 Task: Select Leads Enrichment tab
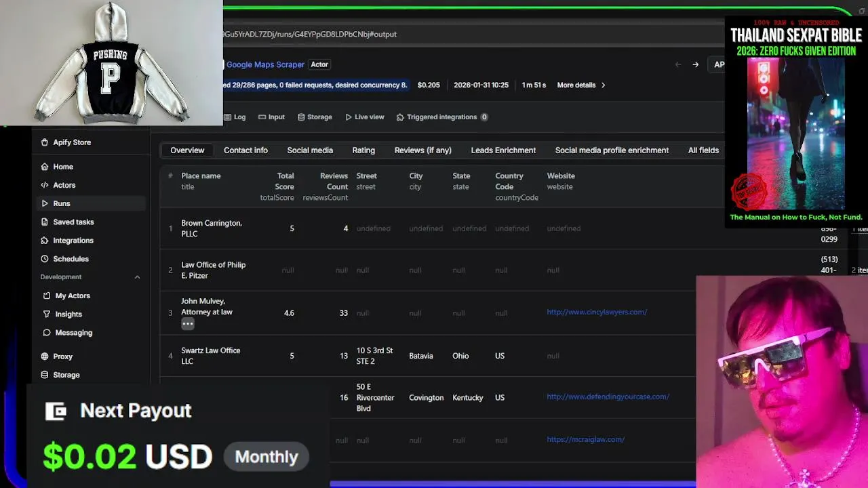point(503,150)
